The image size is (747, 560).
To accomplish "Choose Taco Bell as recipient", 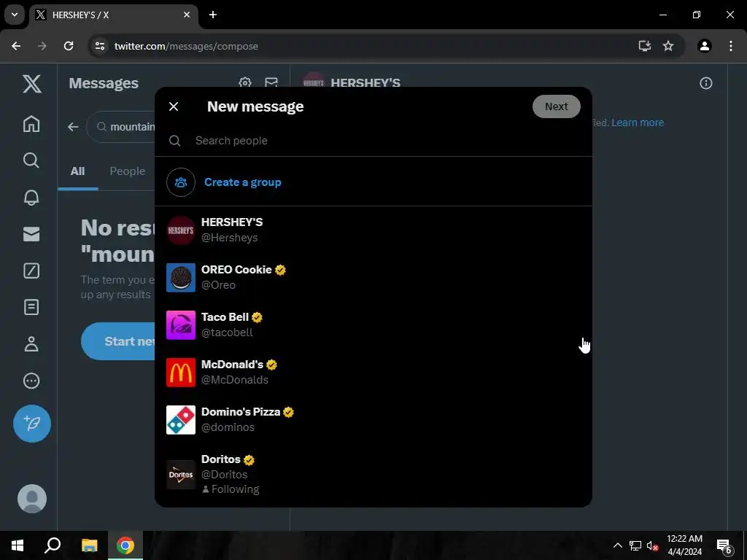I will tap(373, 324).
